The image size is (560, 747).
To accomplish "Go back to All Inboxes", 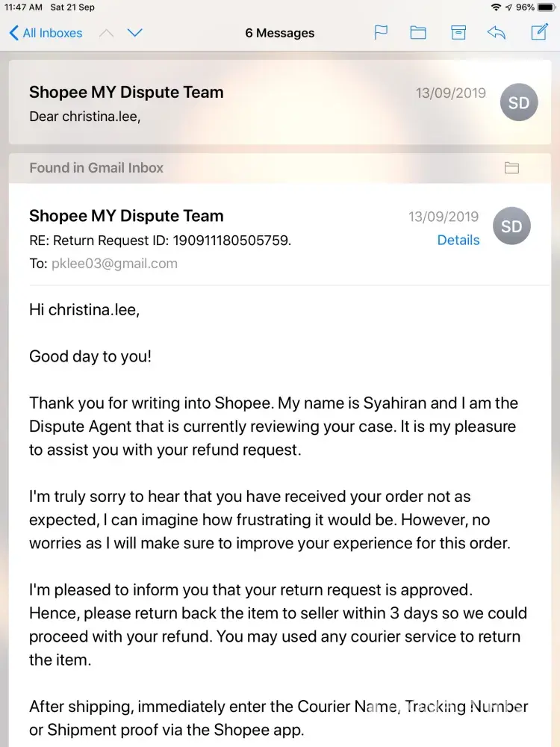I will click(46, 33).
